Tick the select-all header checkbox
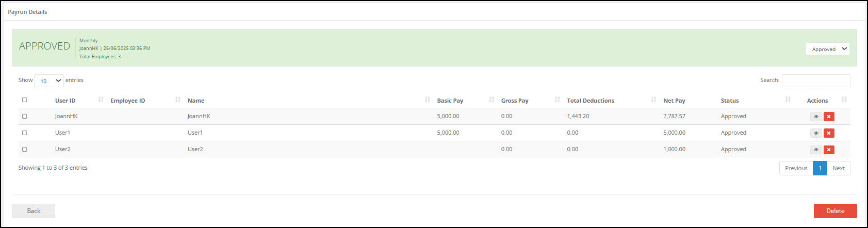868x228 pixels. tap(24, 100)
